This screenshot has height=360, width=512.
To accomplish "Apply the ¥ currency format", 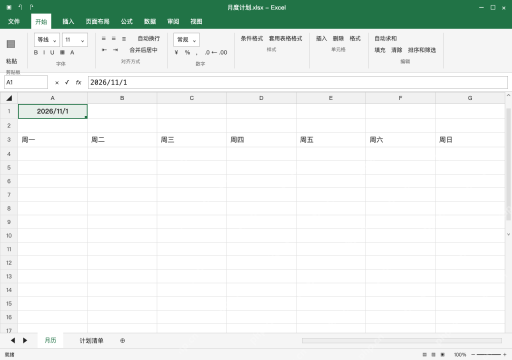I will [x=176, y=52].
